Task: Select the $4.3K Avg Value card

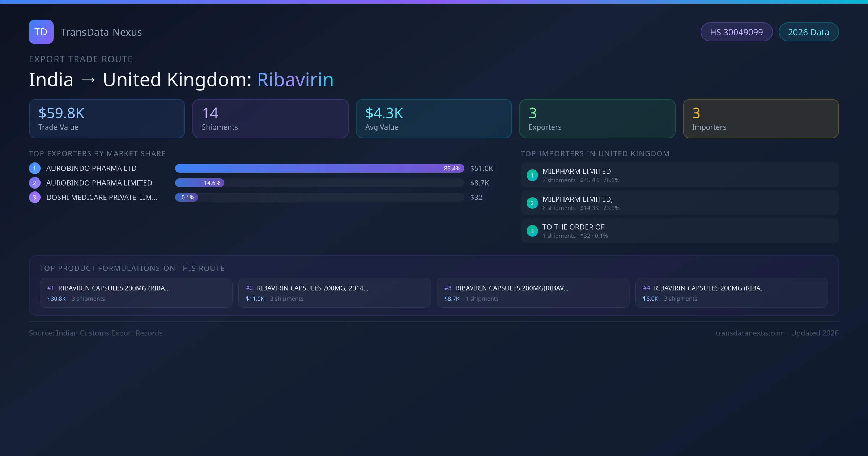Action: tap(434, 118)
